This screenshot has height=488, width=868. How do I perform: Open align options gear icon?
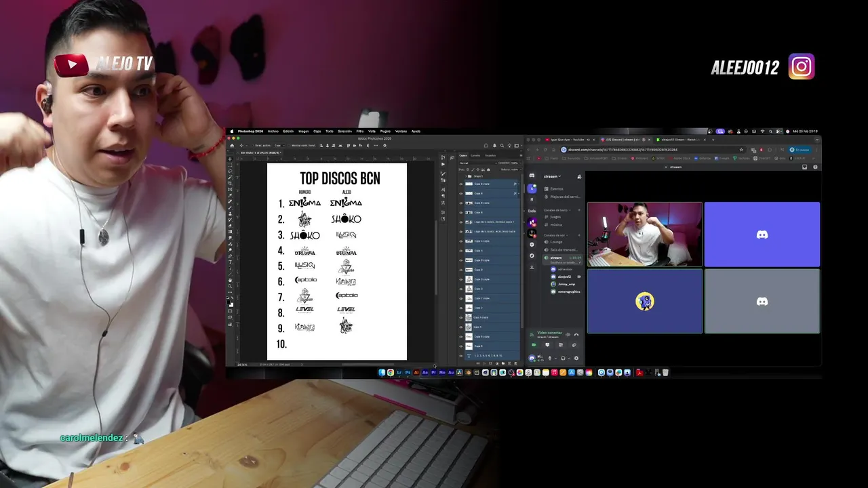point(384,145)
